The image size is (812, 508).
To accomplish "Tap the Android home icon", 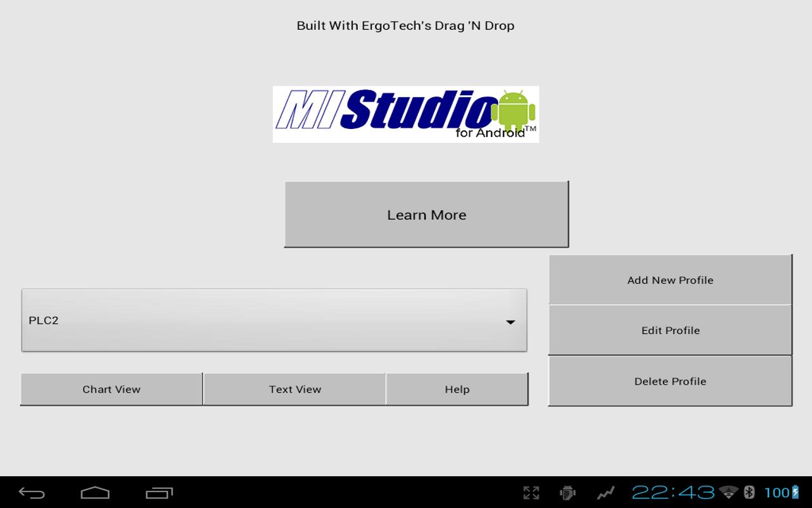I will [x=95, y=493].
